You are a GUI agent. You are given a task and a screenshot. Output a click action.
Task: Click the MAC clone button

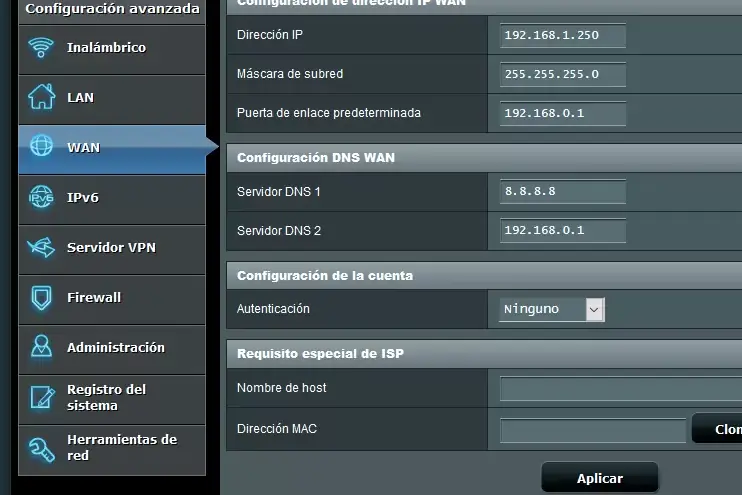point(717,429)
